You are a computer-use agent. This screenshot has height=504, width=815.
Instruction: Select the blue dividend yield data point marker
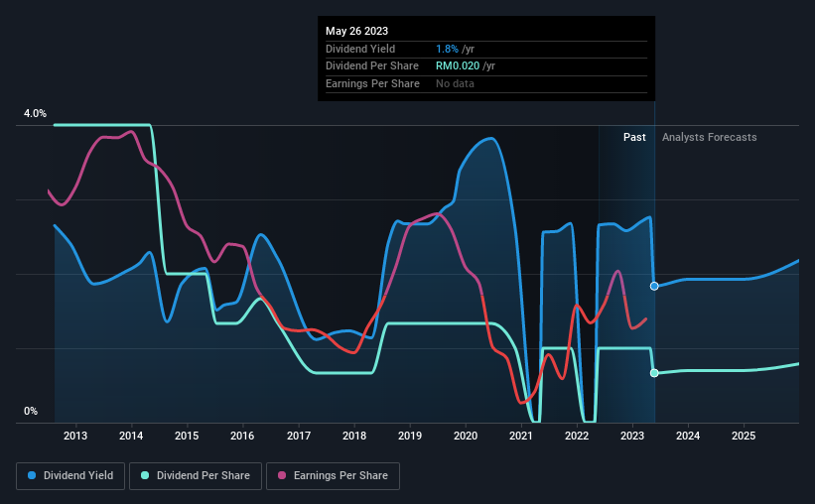coord(654,287)
